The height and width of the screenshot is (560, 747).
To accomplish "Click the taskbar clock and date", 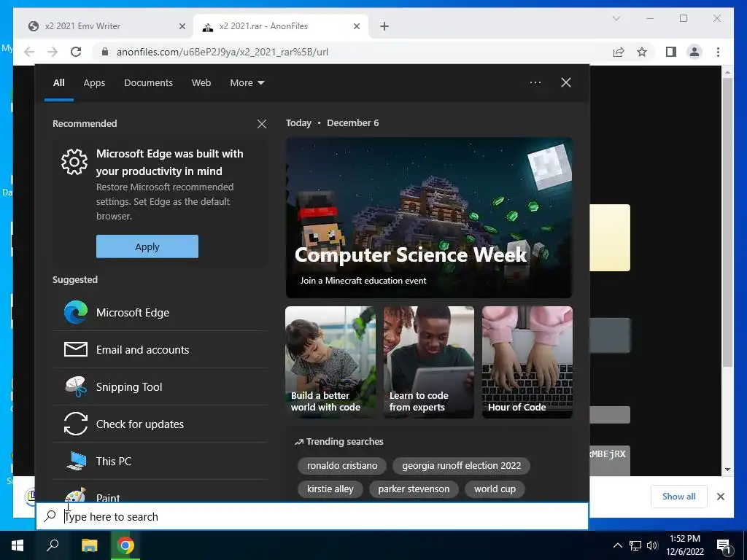I will pyautogui.click(x=685, y=545).
